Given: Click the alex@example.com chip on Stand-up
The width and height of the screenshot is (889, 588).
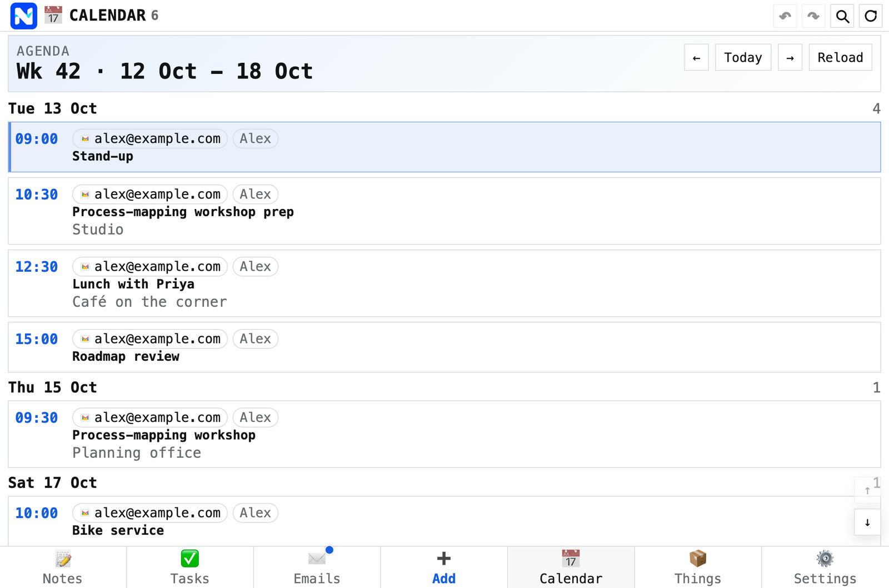Looking at the screenshot, I should pos(150,138).
